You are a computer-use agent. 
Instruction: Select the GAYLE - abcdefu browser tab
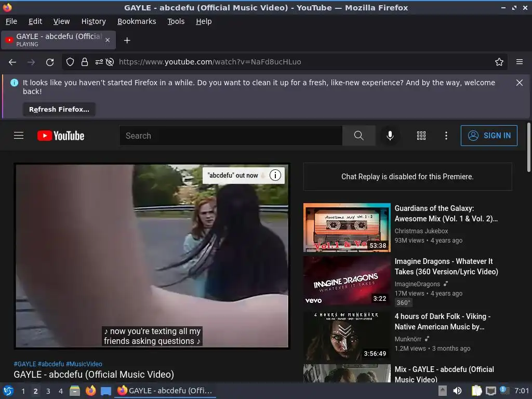click(58, 40)
